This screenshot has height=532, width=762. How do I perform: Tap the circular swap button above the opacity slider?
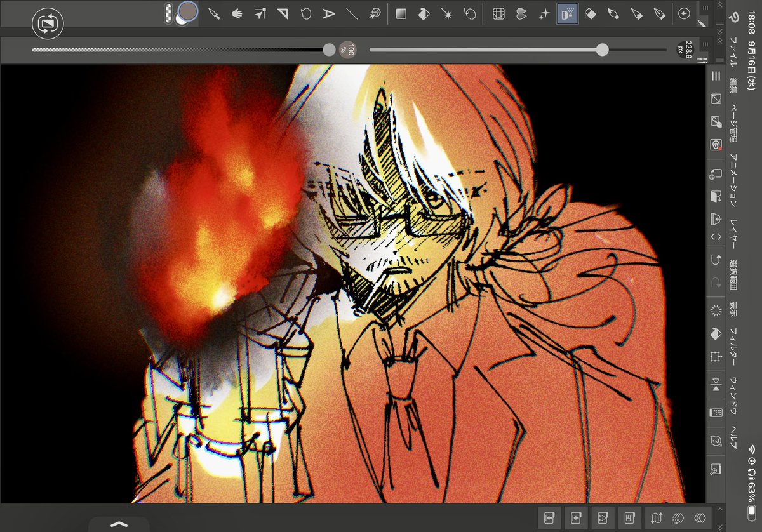[x=48, y=24]
